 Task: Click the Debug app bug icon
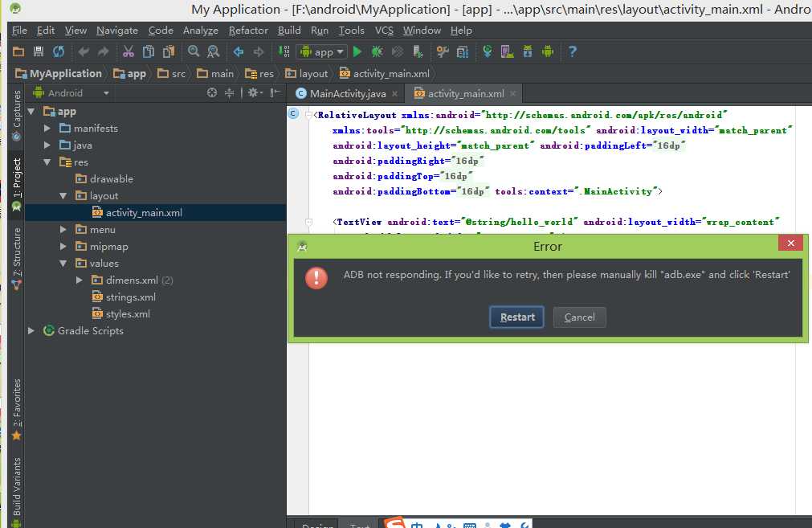pos(377,51)
